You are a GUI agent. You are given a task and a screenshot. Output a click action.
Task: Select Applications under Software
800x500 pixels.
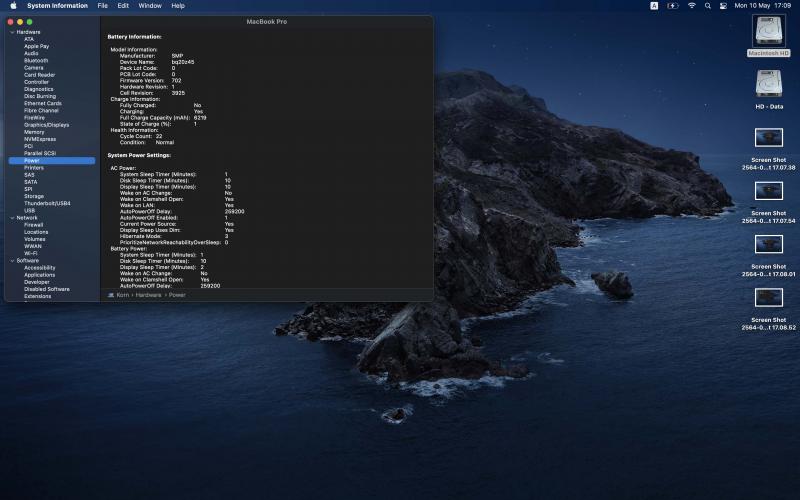[39, 275]
